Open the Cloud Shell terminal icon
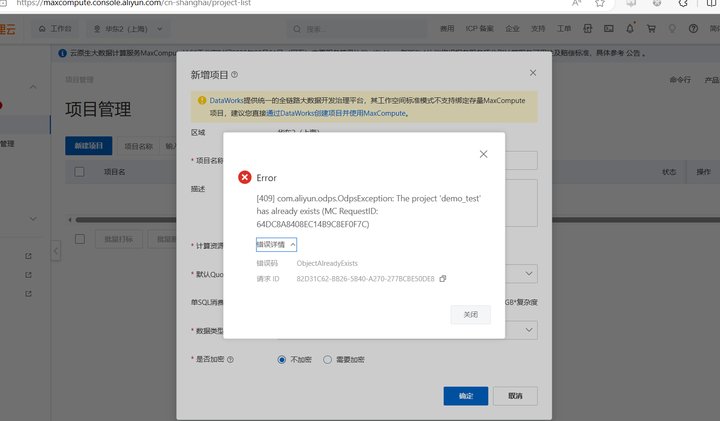Image resolution: width=720 pixels, height=421 pixels. [x=608, y=28]
